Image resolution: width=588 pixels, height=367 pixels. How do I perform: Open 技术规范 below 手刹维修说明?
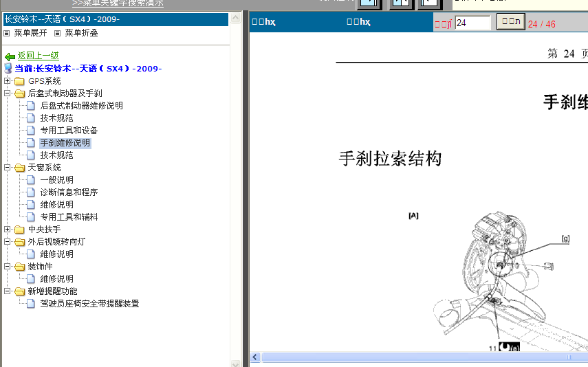56,155
